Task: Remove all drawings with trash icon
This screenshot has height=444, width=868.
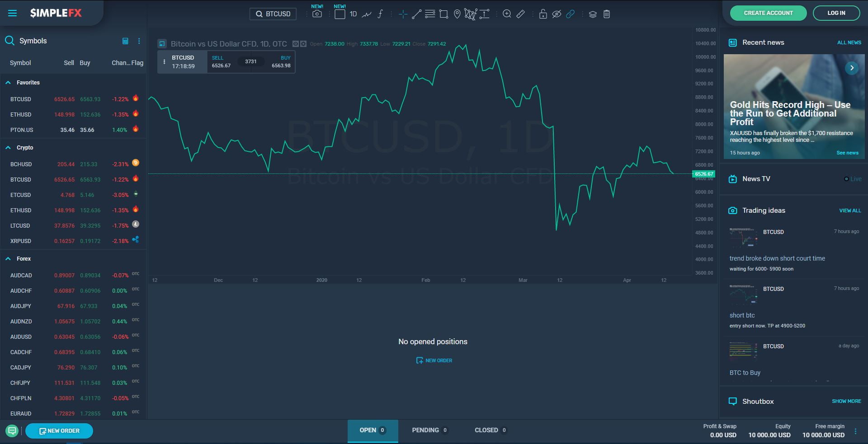Action: tap(607, 14)
